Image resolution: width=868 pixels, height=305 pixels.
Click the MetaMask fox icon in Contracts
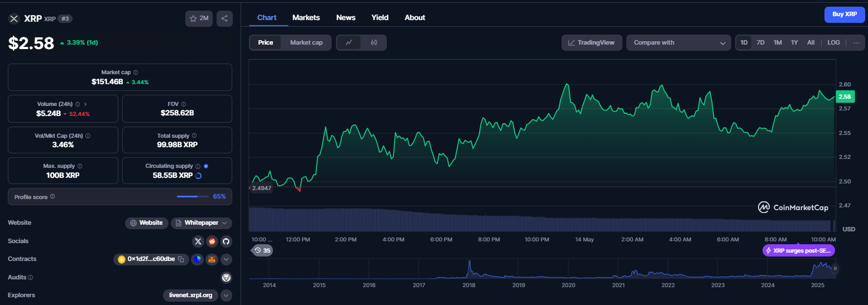(212, 259)
